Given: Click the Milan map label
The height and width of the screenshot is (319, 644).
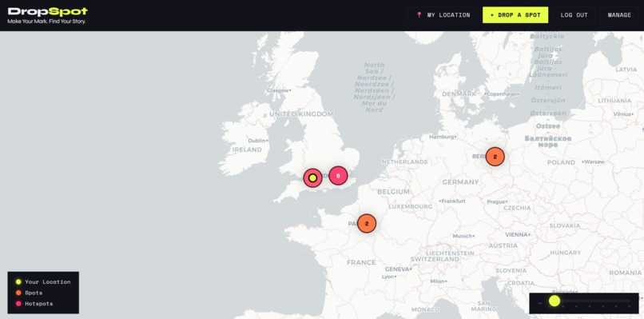Looking at the screenshot, I should [438, 281].
